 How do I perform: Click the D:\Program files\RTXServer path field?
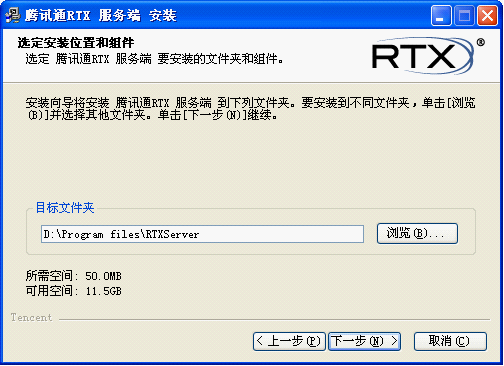pyautogui.click(x=202, y=234)
